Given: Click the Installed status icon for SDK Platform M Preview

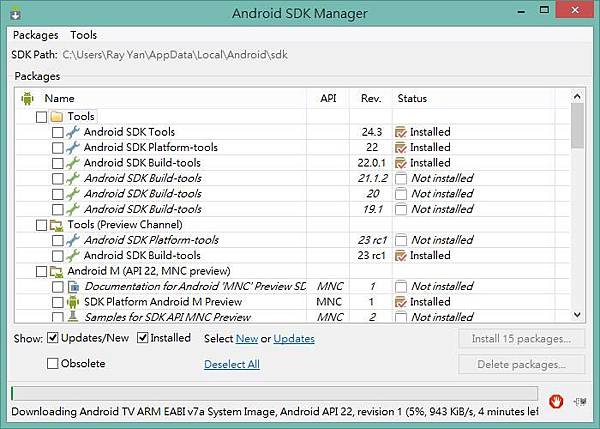Looking at the screenshot, I should pos(401,302).
